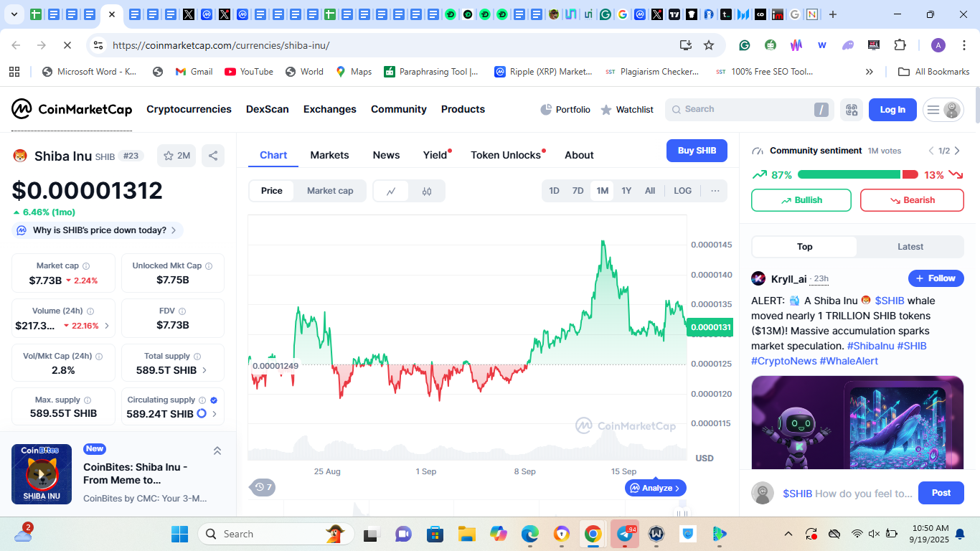Image resolution: width=980 pixels, height=551 pixels.
Task: Collapse the CoinBites panel chevron
Action: 217,451
